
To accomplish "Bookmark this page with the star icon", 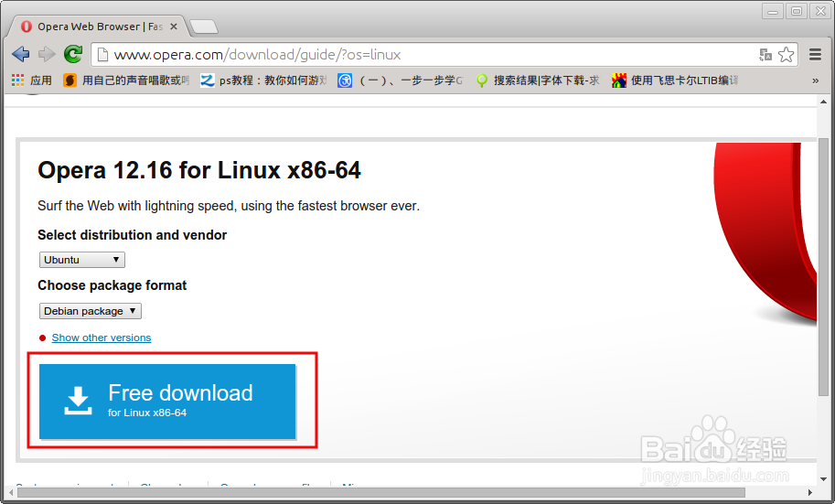I will pos(786,54).
